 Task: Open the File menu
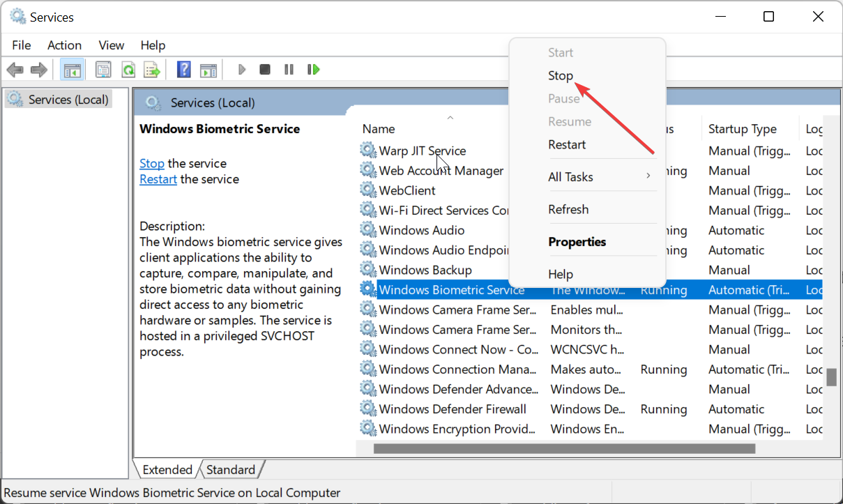pyautogui.click(x=22, y=45)
